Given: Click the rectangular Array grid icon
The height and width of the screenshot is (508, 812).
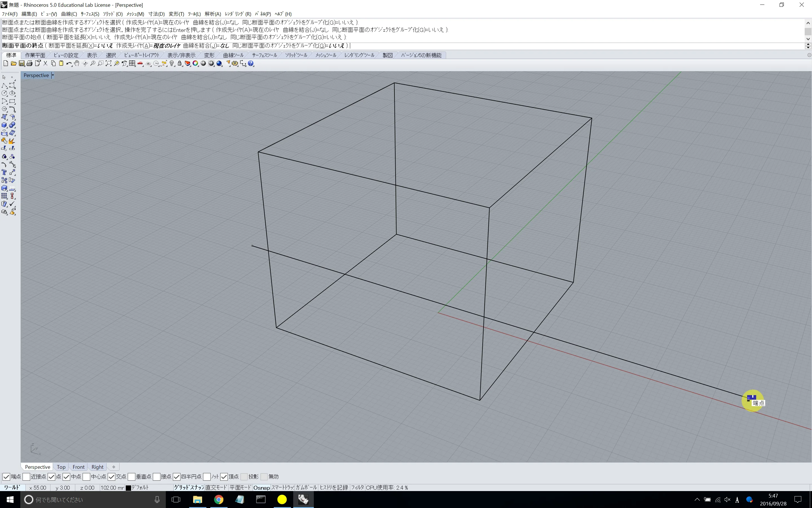Looking at the screenshot, I should [x=4, y=196].
